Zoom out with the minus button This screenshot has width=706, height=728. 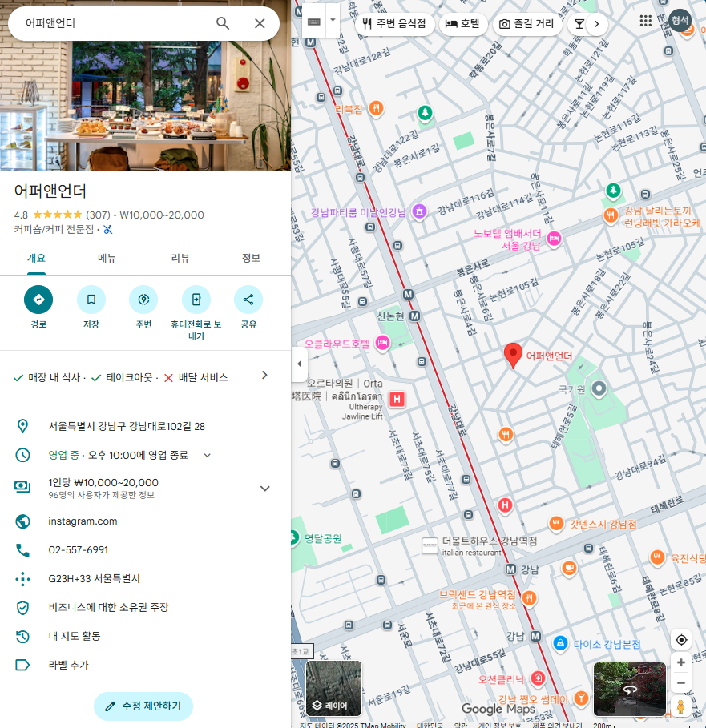point(681,683)
